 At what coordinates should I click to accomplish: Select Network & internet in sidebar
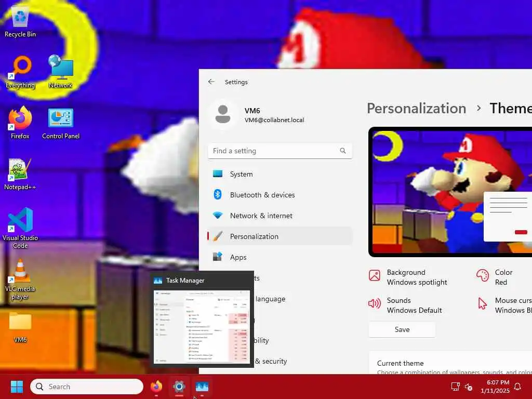click(280, 216)
